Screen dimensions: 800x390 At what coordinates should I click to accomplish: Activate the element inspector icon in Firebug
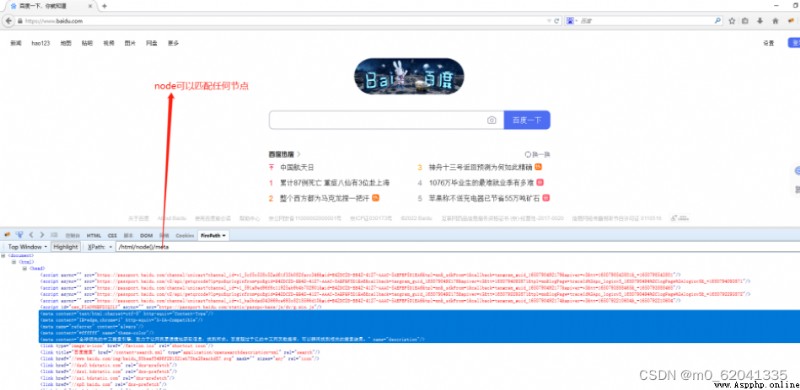pyautogui.click(x=19, y=235)
